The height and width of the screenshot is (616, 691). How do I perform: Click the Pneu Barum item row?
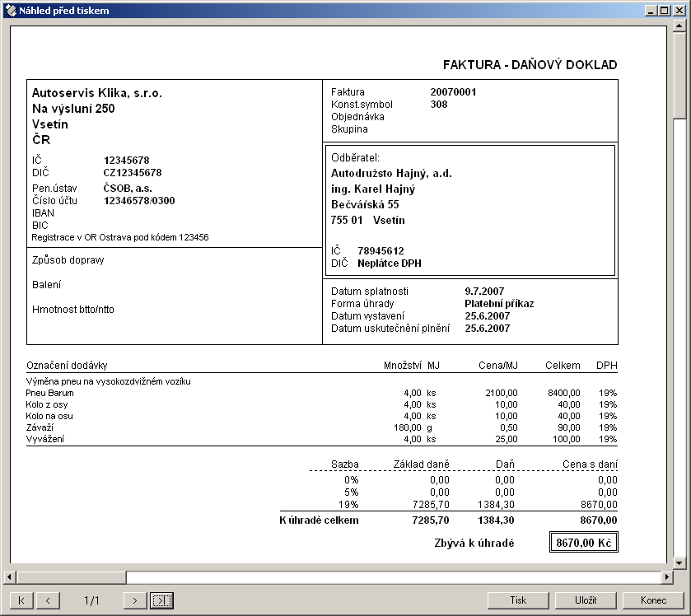click(x=321, y=393)
